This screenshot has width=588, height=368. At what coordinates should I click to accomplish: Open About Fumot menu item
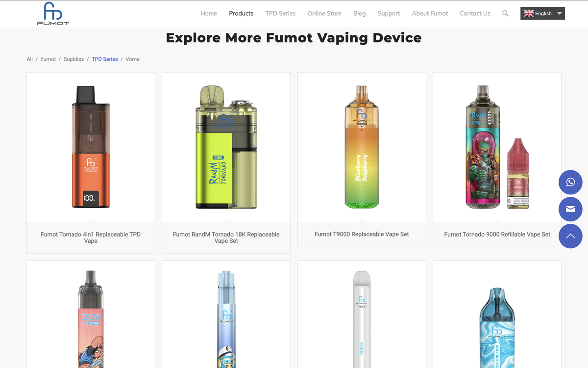point(430,14)
